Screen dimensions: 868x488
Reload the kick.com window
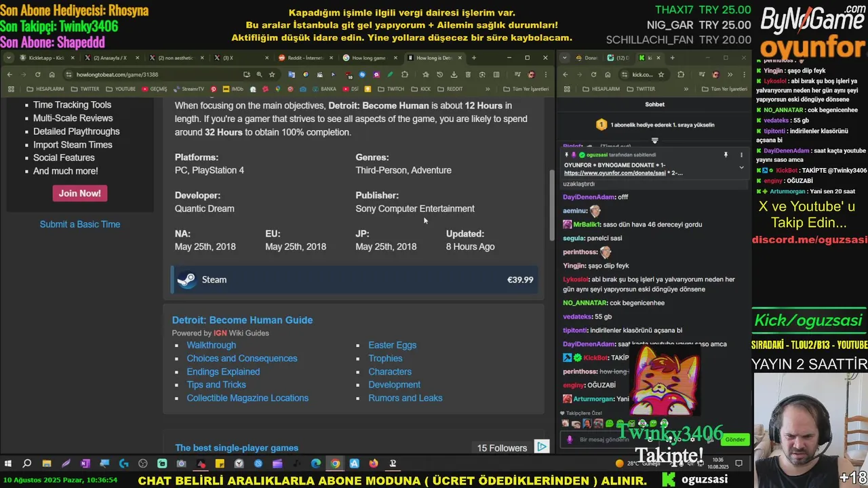(x=593, y=75)
